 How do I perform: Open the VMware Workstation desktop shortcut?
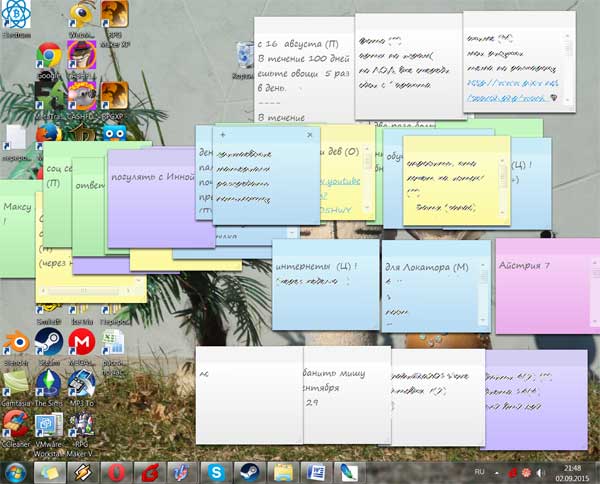tap(48, 425)
